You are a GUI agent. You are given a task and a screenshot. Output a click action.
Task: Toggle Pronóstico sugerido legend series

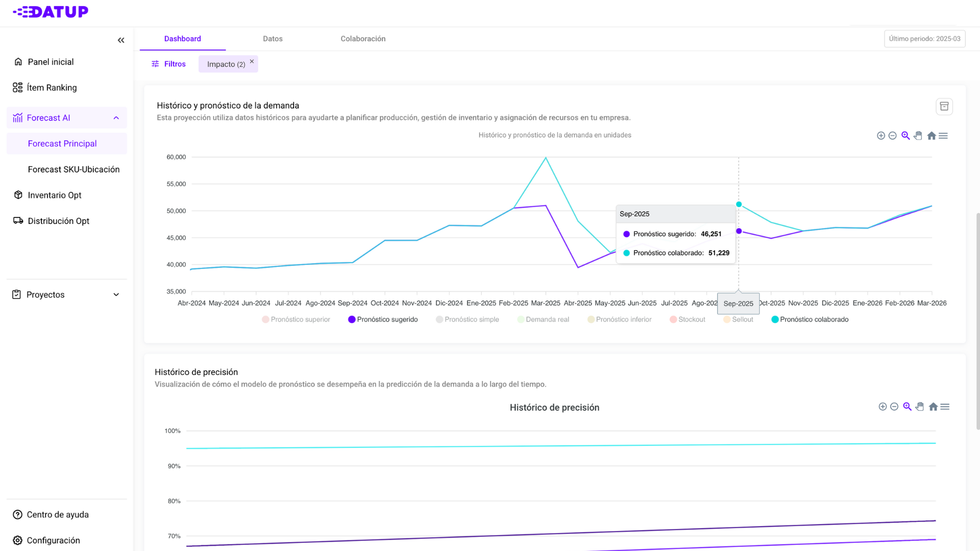point(383,319)
